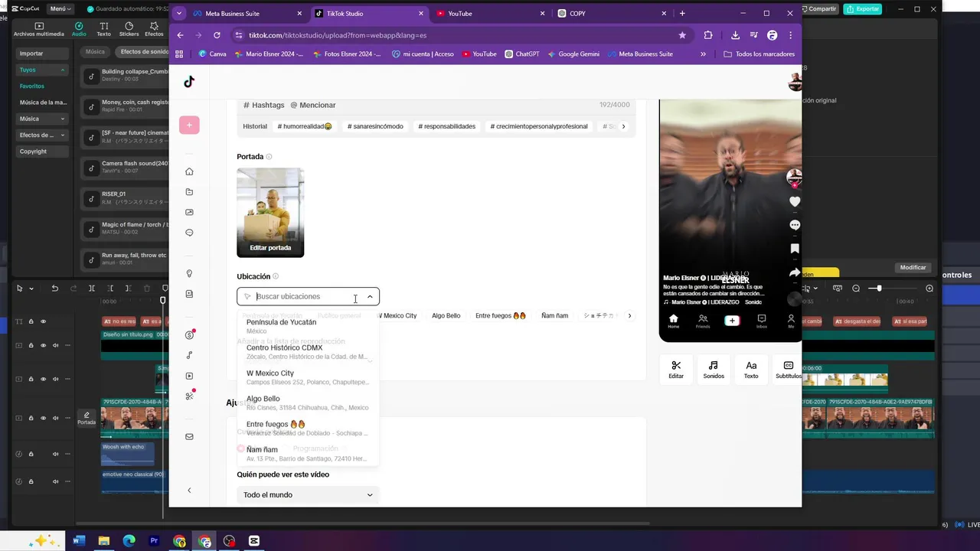This screenshot has height=551, width=980.
Task: Show more bookmarks with double chevron
Action: click(x=703, y=54)
